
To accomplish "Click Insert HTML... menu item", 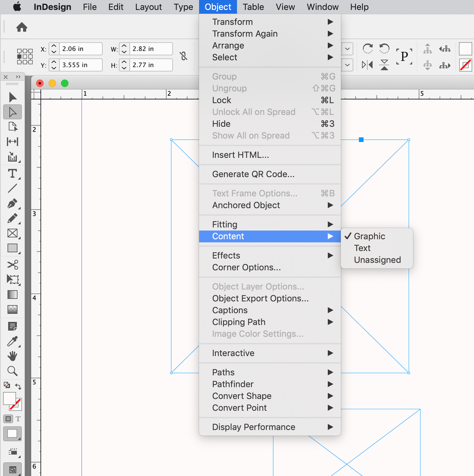I will pos(270,155).
